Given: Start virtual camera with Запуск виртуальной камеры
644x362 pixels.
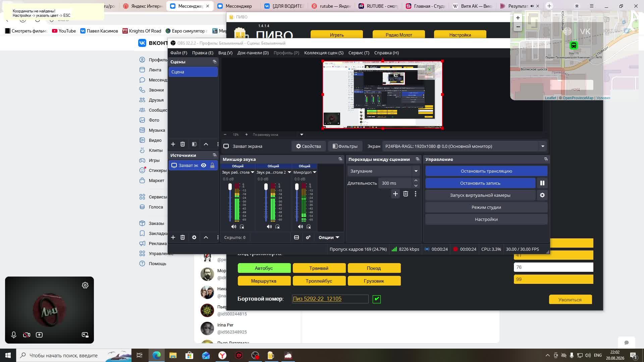Looking at the screenshot, I should (480, 195).
